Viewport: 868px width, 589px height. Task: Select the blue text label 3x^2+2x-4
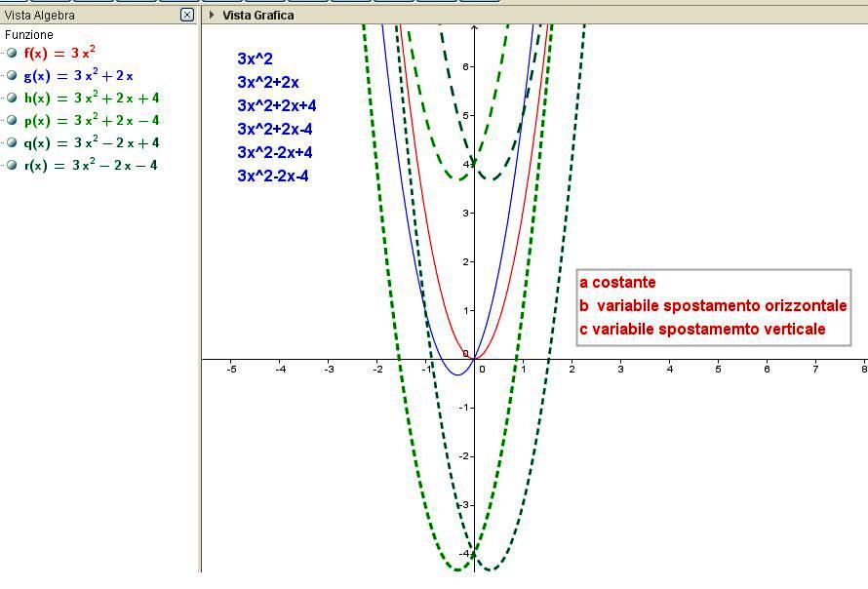point(275,129)
